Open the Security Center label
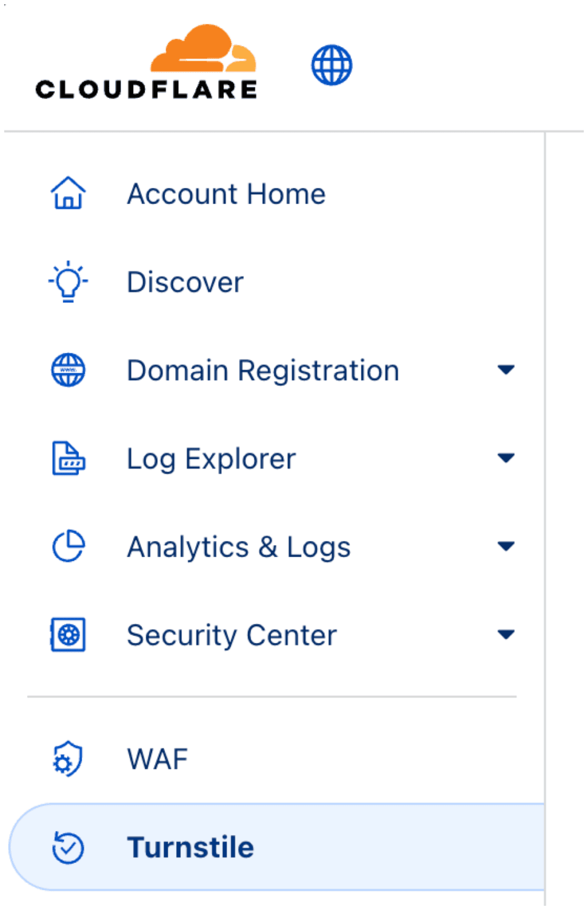Screen dimensions: 588x910 pyautogui.click(x=232, y=635)
